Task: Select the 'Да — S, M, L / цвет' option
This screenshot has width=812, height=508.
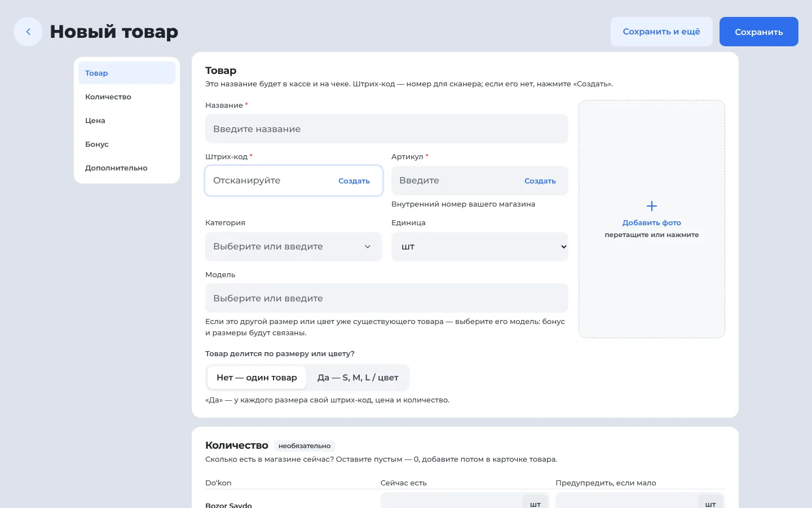Action: [358, 378]
